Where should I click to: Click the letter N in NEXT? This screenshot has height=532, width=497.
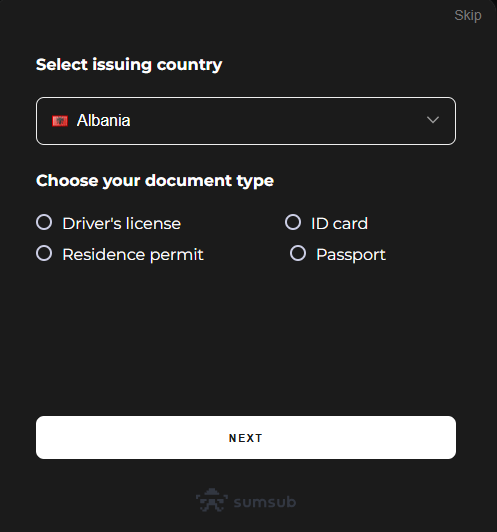point(233,438)
